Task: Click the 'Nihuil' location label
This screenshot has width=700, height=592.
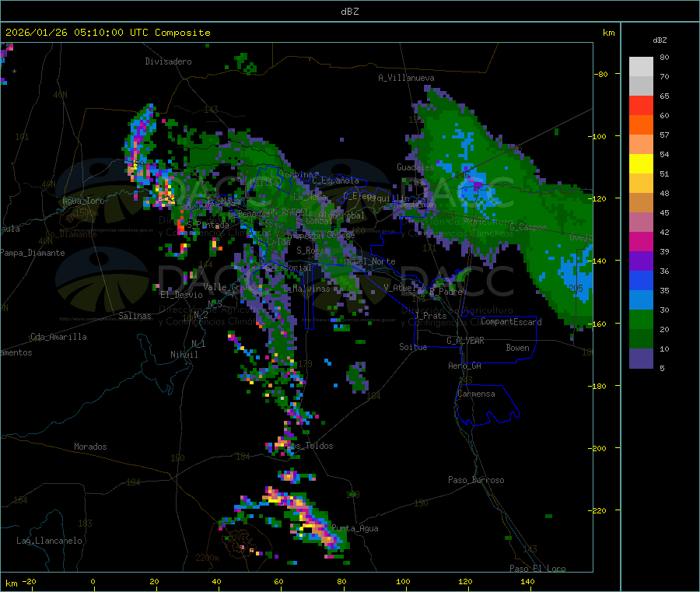Action: point(184,355)
